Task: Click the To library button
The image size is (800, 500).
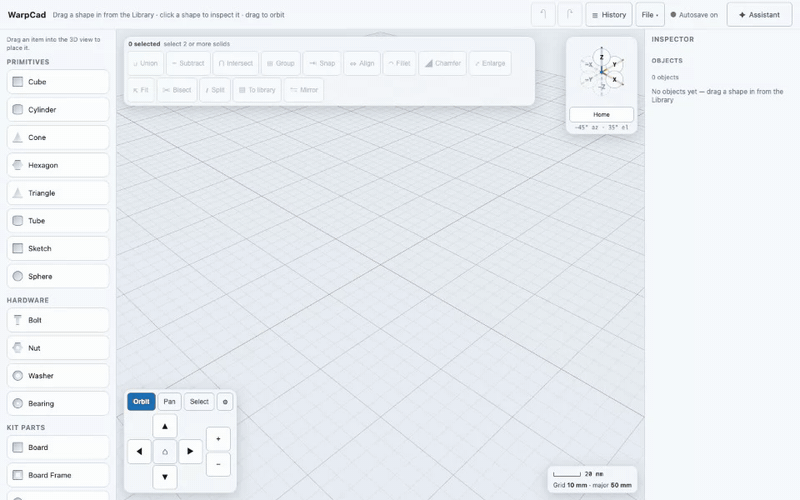Action: click(257, 90)
